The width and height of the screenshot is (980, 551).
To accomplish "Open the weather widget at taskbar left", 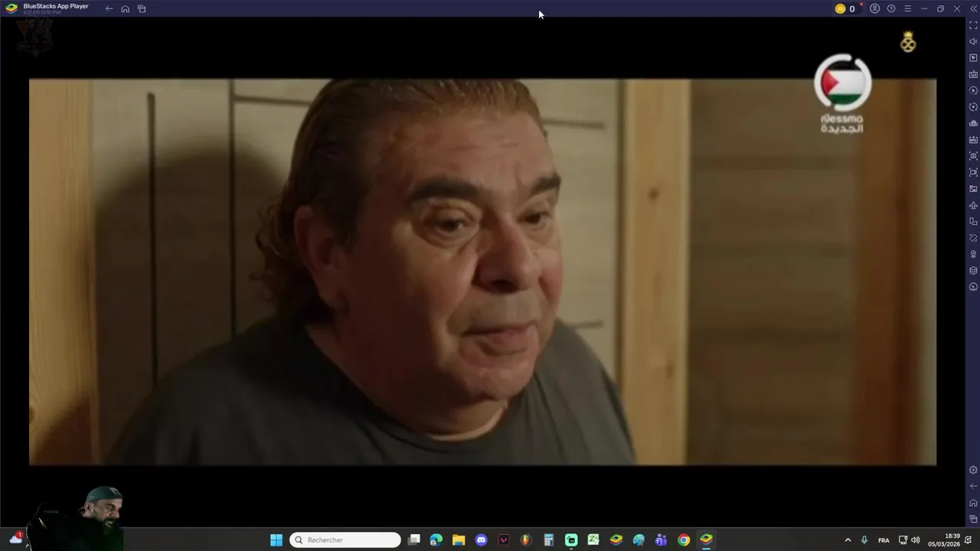I will 16,539.
